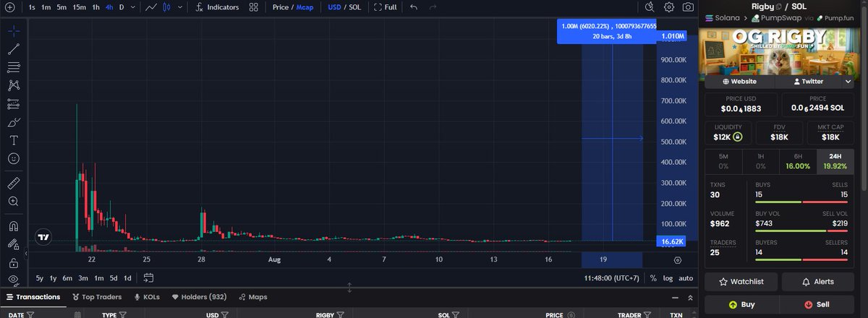Image resolution: width=868 pixels, height=318 pixels.
Task: Expand the chart style dropdown
Action: pos(179,7)
